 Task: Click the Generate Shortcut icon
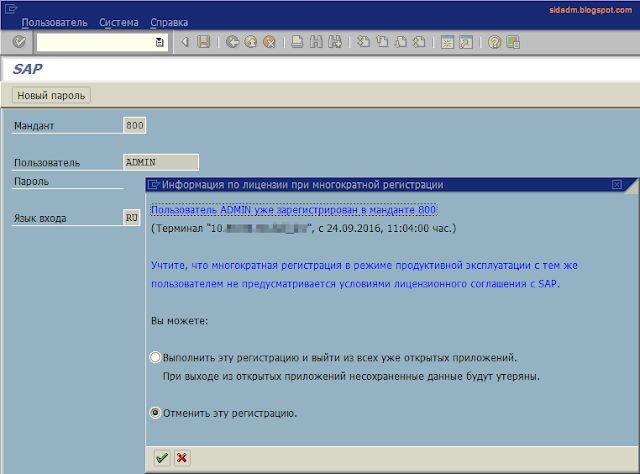tap(466, 42)
